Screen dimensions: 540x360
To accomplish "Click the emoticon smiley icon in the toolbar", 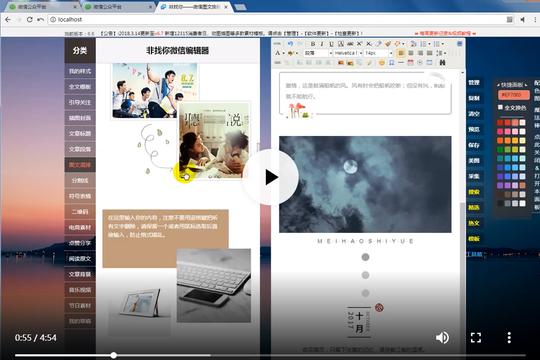I will click(x=382, y=63).
